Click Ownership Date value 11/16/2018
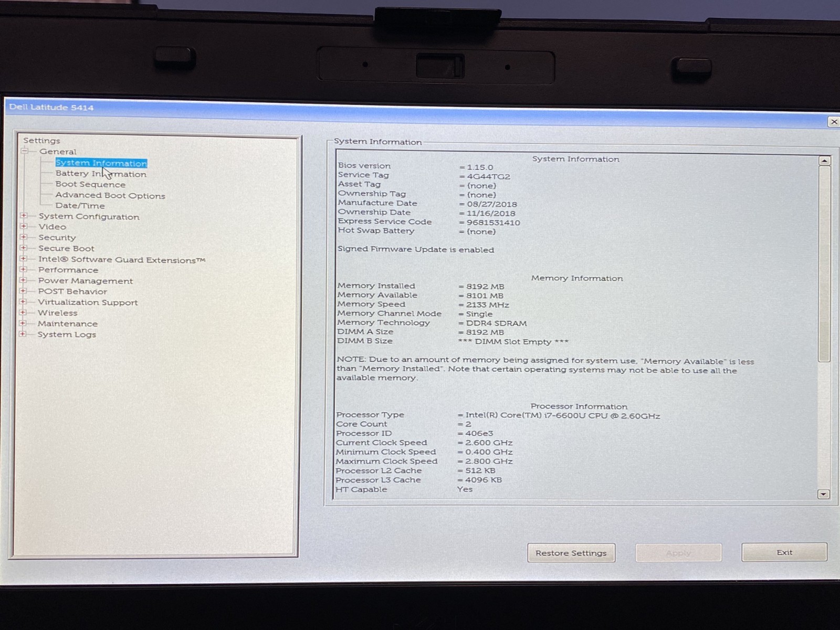840x630 pixels. [x=491, y=213]
